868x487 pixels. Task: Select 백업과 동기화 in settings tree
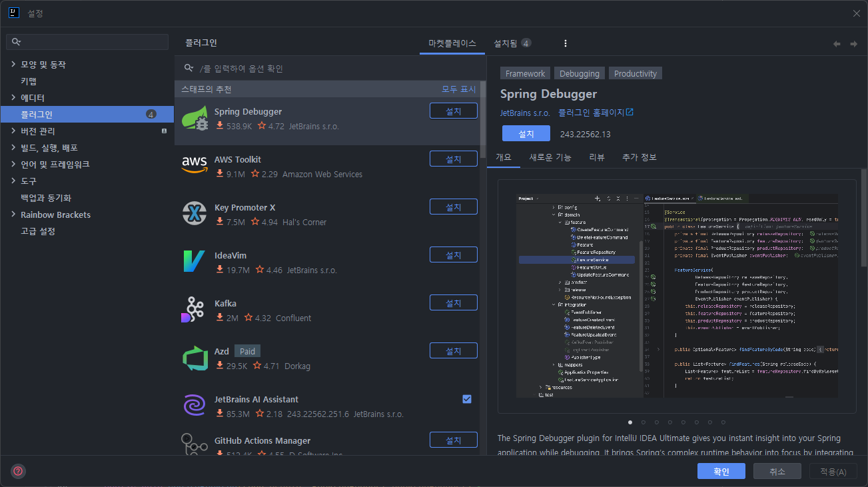point(46,198)
